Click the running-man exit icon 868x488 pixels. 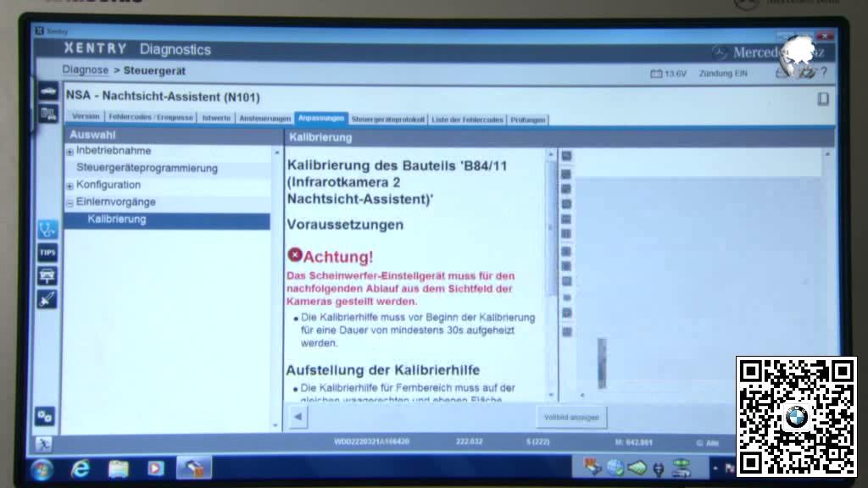[x=44, y=444]
